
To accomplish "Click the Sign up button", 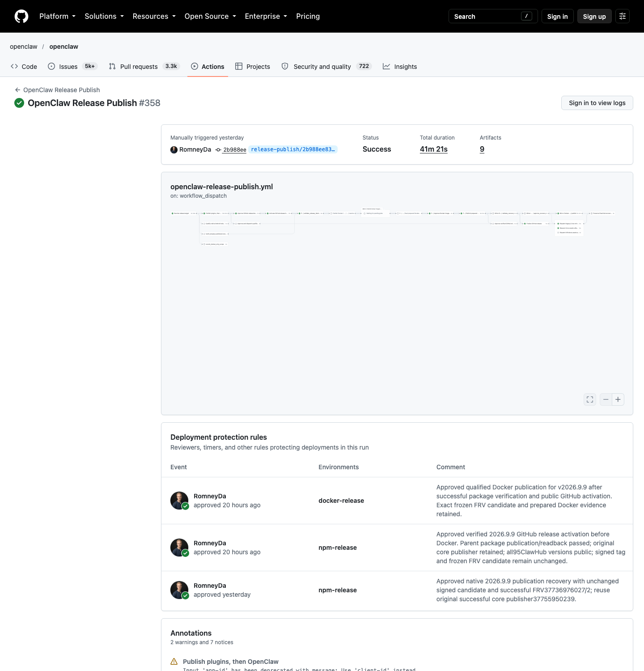I will (594, 16).
